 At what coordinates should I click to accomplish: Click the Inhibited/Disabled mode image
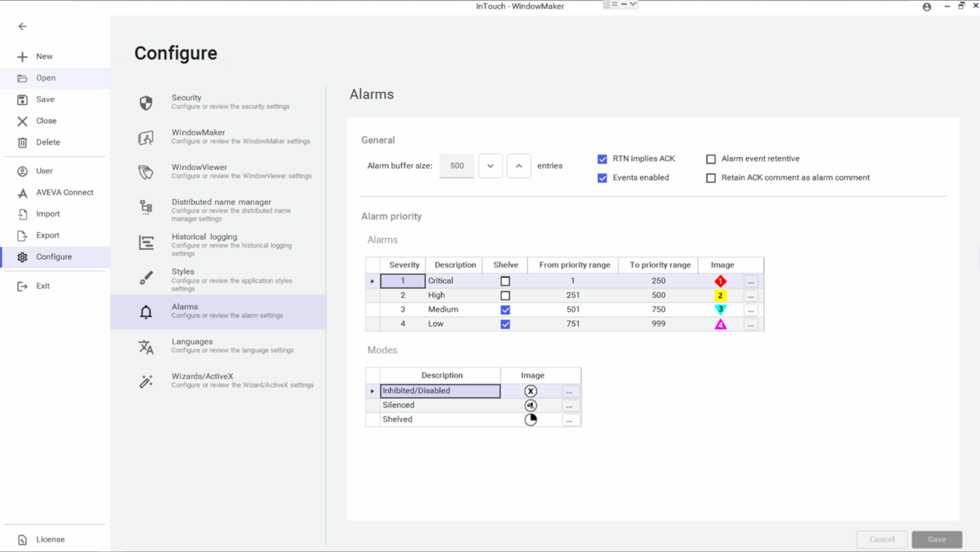(x=531, y=391)
